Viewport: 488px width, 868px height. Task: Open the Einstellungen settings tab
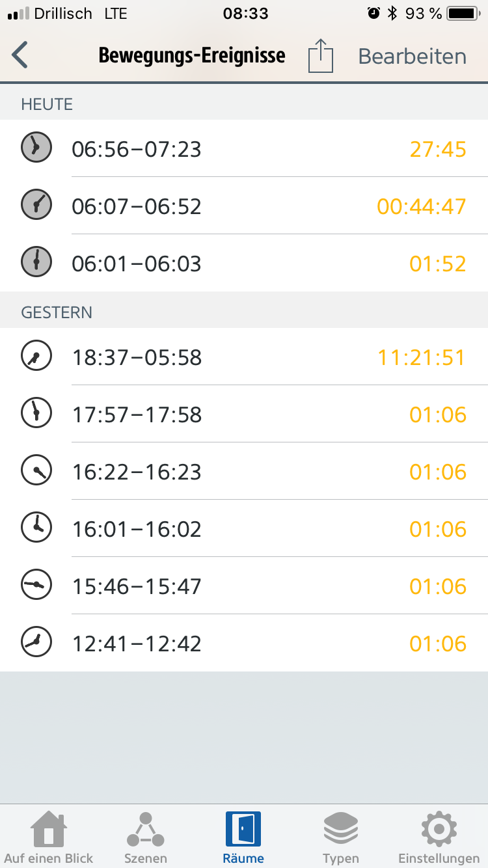[x=439, y=837]
